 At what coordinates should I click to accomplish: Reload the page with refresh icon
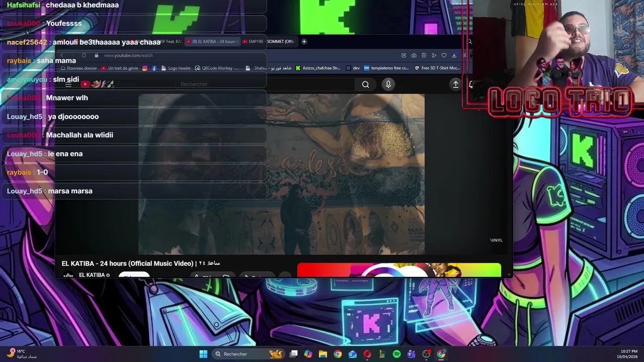tap(84, 55)
